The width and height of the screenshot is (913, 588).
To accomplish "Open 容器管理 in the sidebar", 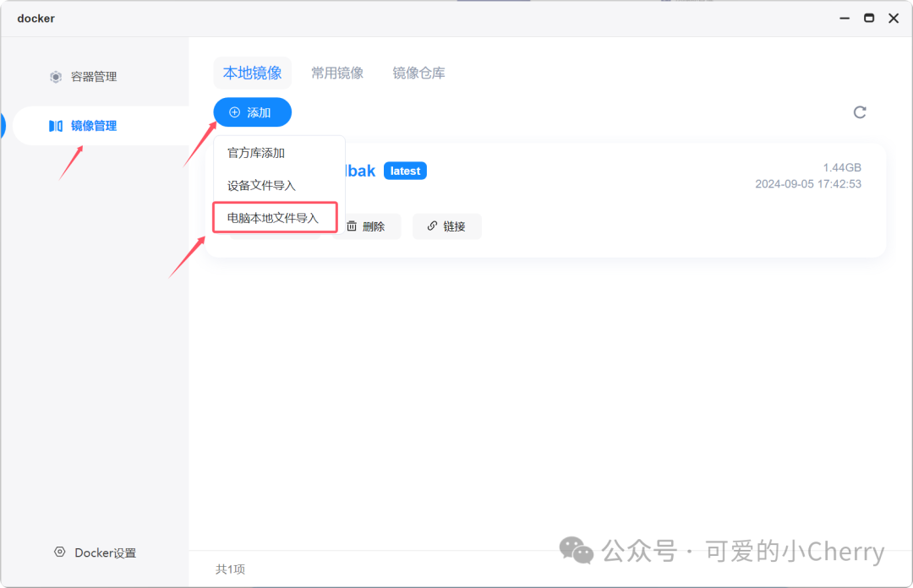I will click(x=93, y=76).
